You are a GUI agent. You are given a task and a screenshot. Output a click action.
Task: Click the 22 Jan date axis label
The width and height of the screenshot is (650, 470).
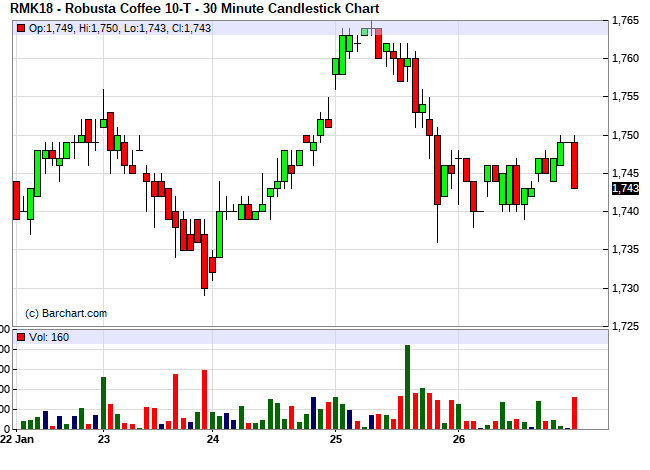pos(17,439)
